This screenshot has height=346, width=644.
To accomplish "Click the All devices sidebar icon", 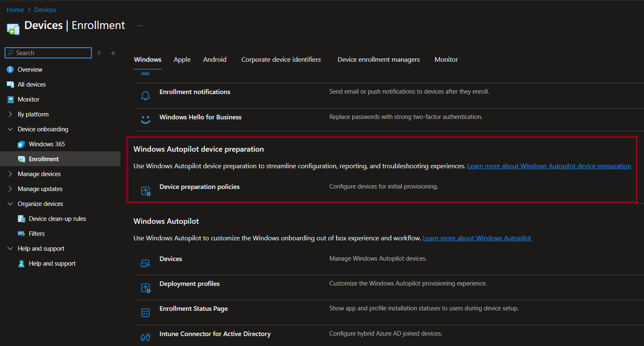I will coord(10,84).
